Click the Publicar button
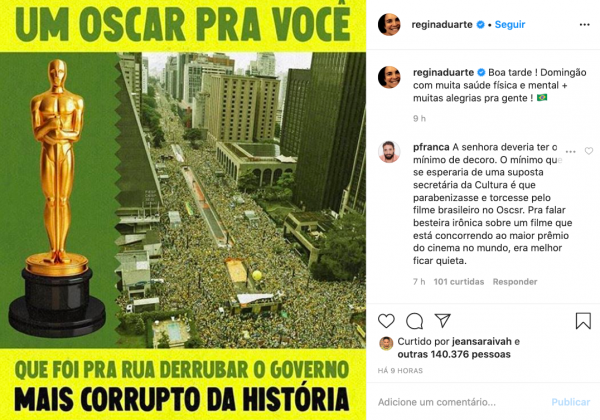 pyautogui.click(x=571, y=402)
